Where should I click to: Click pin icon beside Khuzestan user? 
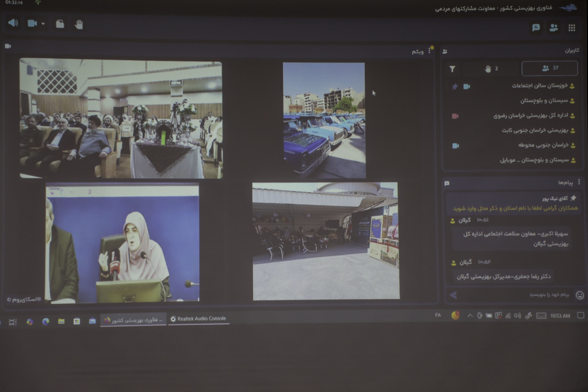coord(455,87)
